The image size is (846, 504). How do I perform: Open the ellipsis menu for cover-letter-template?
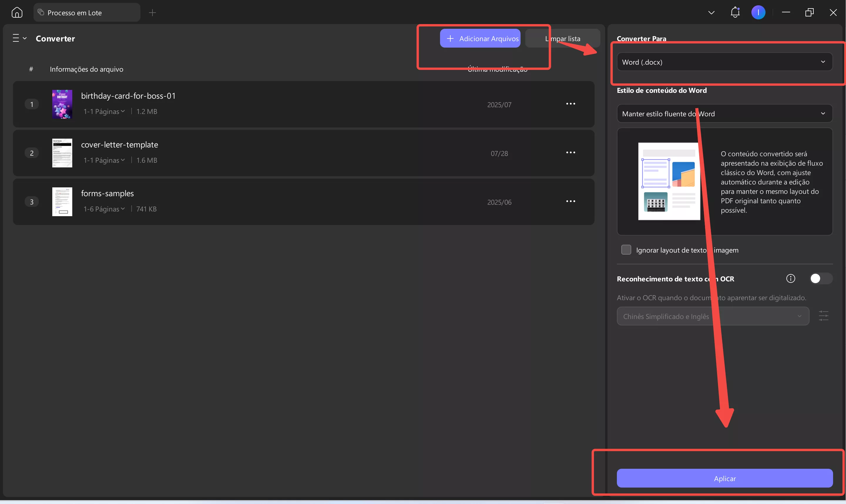(570, 152)
